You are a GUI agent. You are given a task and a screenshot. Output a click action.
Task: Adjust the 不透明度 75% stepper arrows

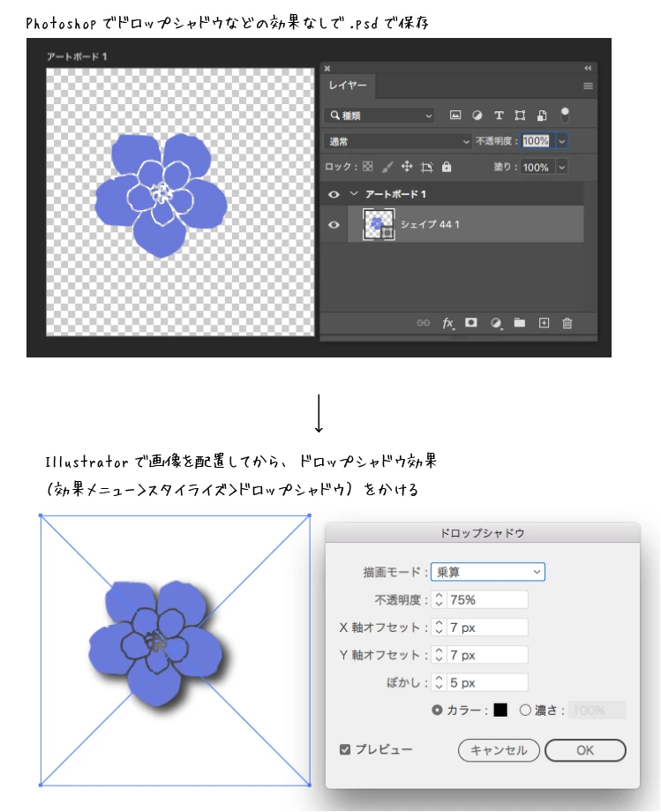click(x=439, y=599)
